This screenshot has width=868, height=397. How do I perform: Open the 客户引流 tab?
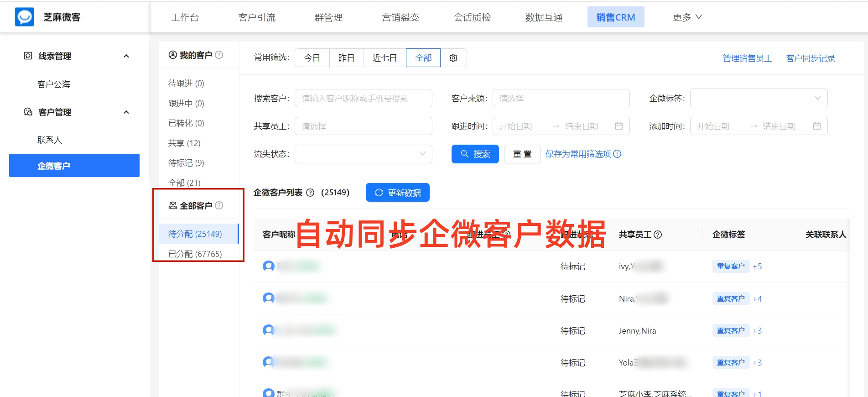click(257, 17)
